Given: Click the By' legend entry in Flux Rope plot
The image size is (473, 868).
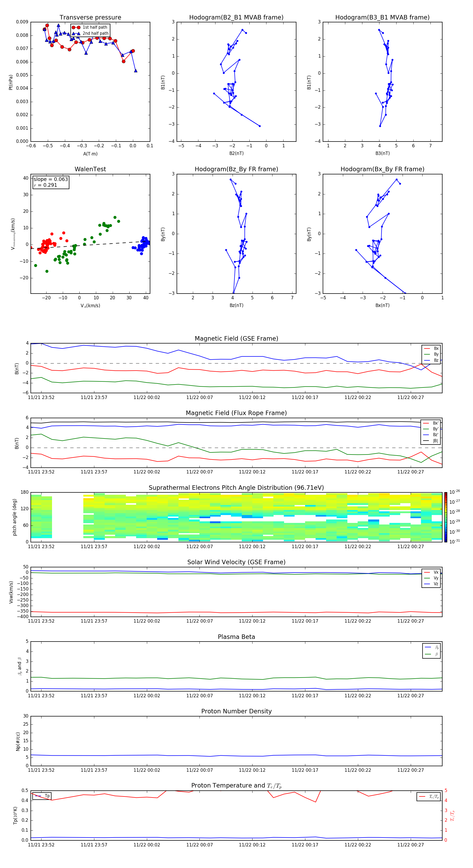Looking at the screenshot, I should point(431,429).
